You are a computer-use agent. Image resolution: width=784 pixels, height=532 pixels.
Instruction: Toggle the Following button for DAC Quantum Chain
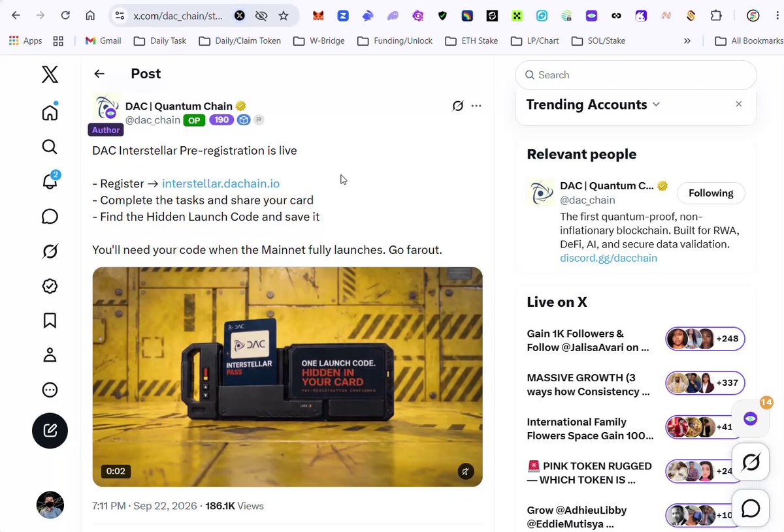(711, 193)
